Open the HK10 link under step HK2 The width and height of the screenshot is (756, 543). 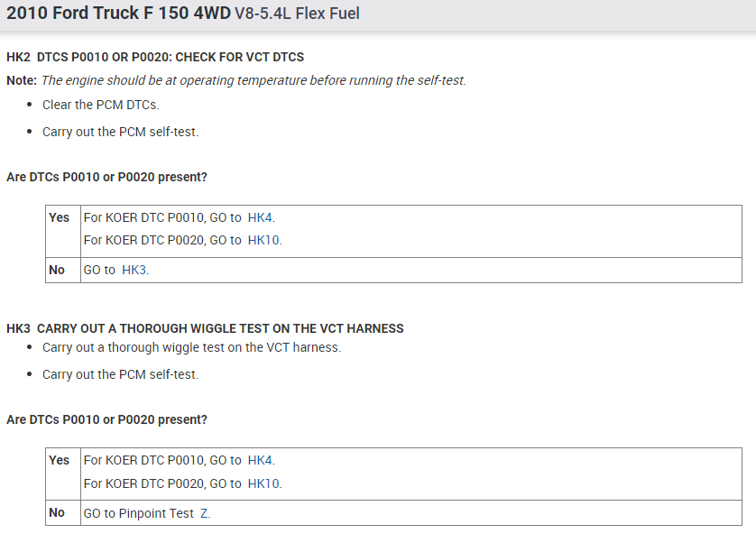263,240
